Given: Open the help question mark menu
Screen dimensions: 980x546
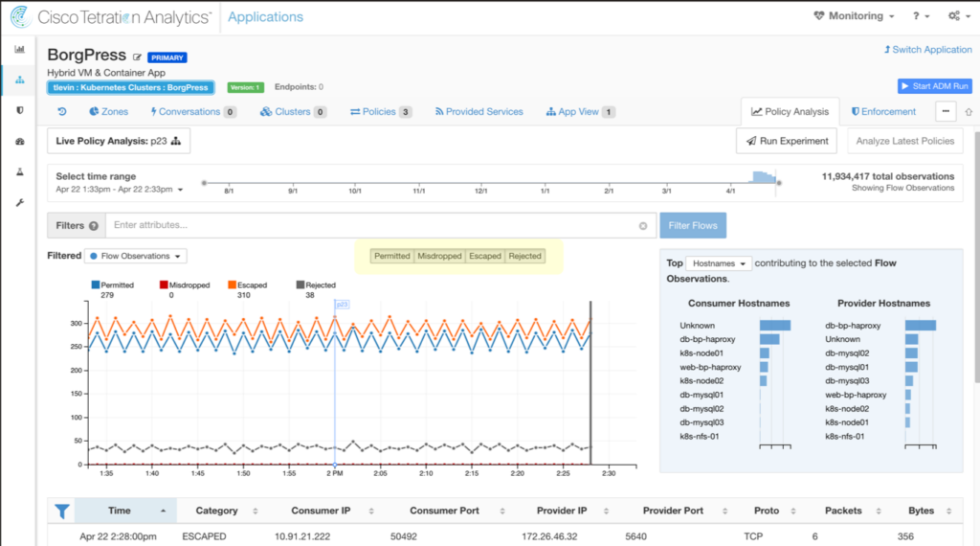Looking at the screenshot, I should click(921, 16).
